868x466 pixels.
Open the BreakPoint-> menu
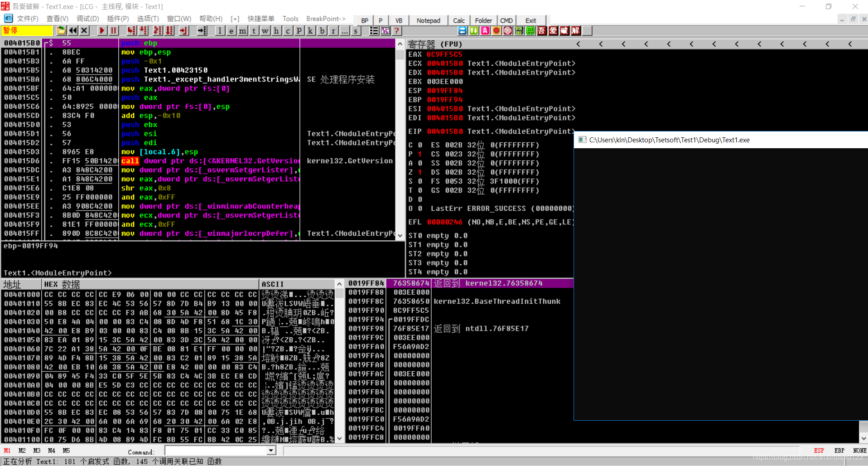coord(326,19)
